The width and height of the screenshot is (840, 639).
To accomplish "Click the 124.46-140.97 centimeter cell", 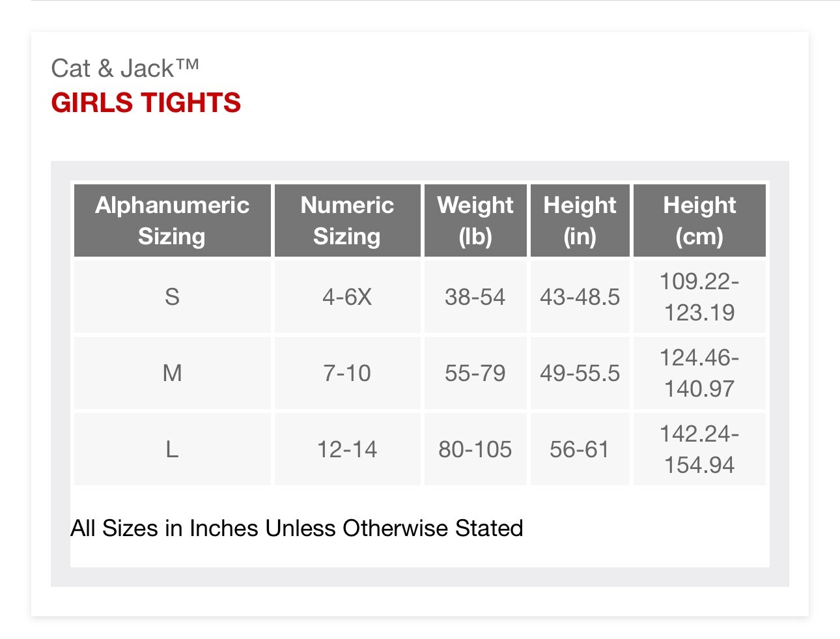I will [699, 373].
